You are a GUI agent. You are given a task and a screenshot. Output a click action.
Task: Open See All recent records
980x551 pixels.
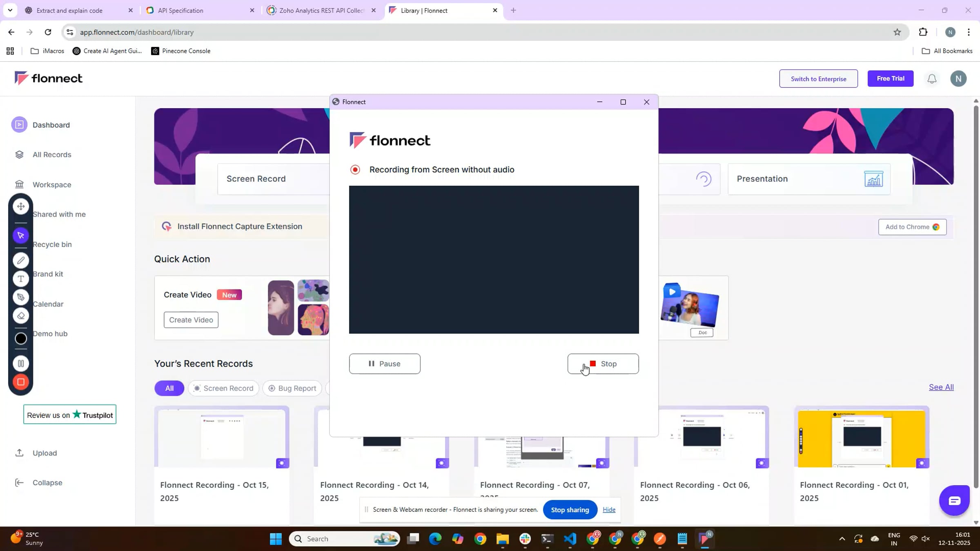941,387
